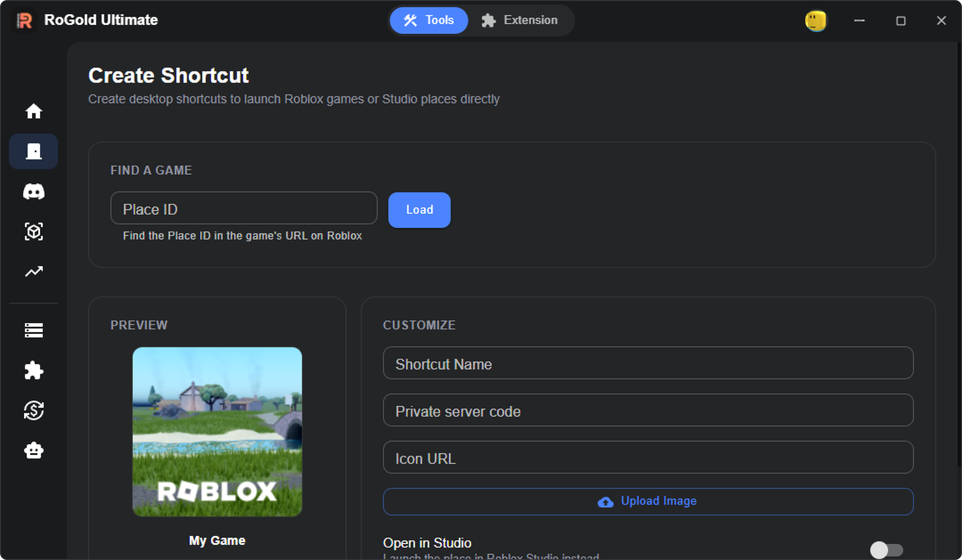Focus the Icon URL field
Screen dimensions: 962x560
pyautogui.click(x=648, y=457)
